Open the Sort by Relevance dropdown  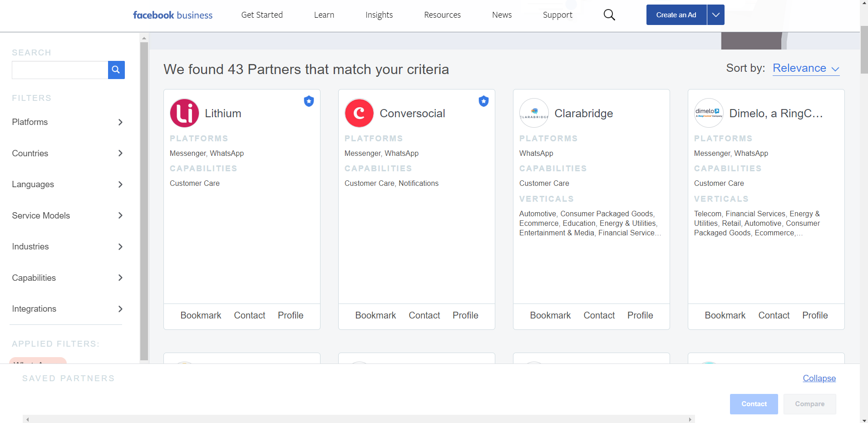pos(806,68)
